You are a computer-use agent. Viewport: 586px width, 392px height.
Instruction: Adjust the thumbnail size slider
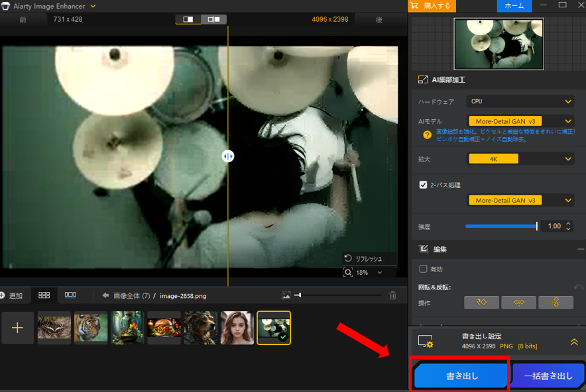pyautogui.click(x=338, y=295)
